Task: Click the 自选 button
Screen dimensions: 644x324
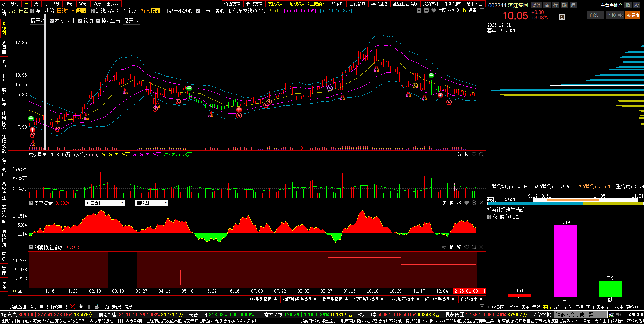Action: click(596, 15)
